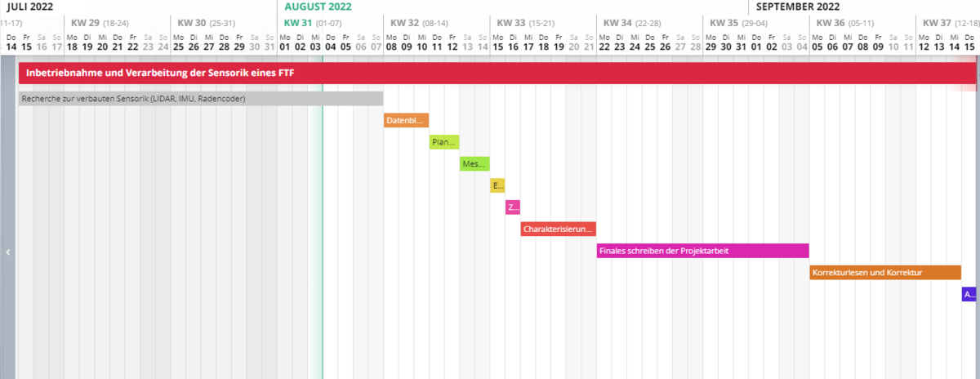Image resolution: width=980 pixels, height=379 pixels.
Task: Select the purple 'A...' task bar
Action: [x=969, y=294]
